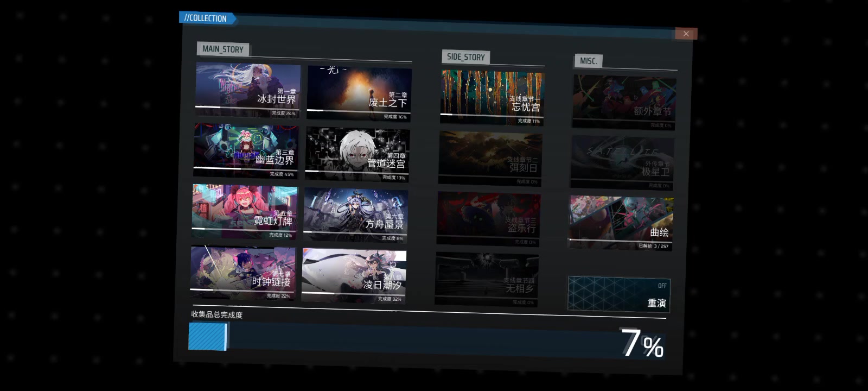Open chapter five 霓虹灯牌 card
Image resolution: width=868 pixels, height=391 pixels.
tap(244, 212)
